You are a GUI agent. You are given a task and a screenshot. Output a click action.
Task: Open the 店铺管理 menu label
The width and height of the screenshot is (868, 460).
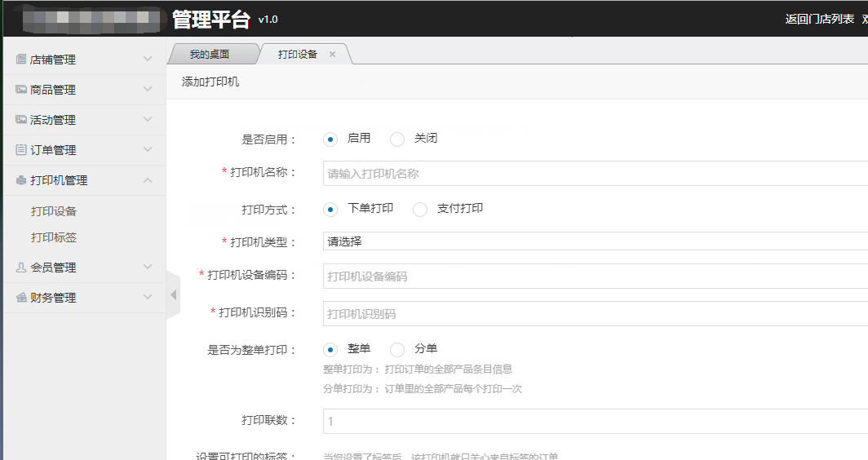click(53, 60)
